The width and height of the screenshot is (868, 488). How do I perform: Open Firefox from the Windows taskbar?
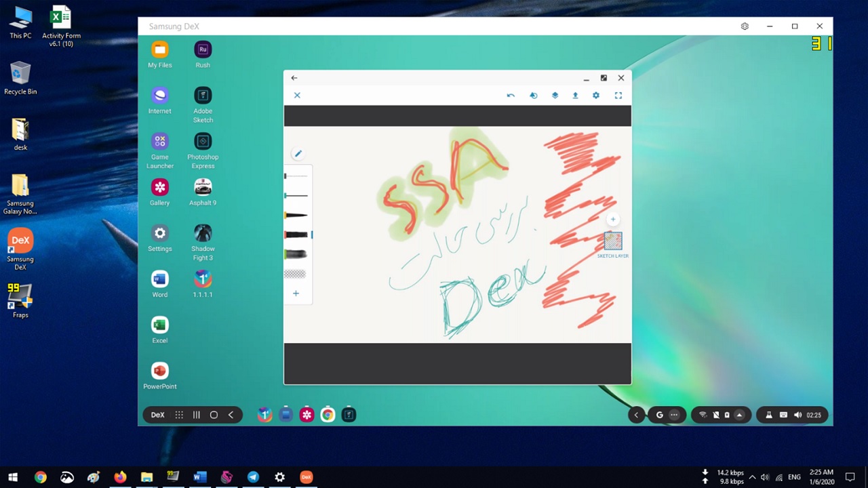(120, 477)
